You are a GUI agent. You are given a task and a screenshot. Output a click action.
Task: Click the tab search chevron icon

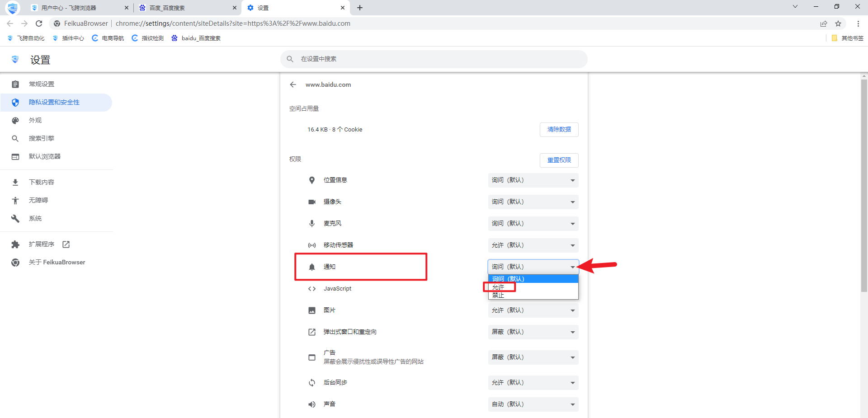pos(795,6)
